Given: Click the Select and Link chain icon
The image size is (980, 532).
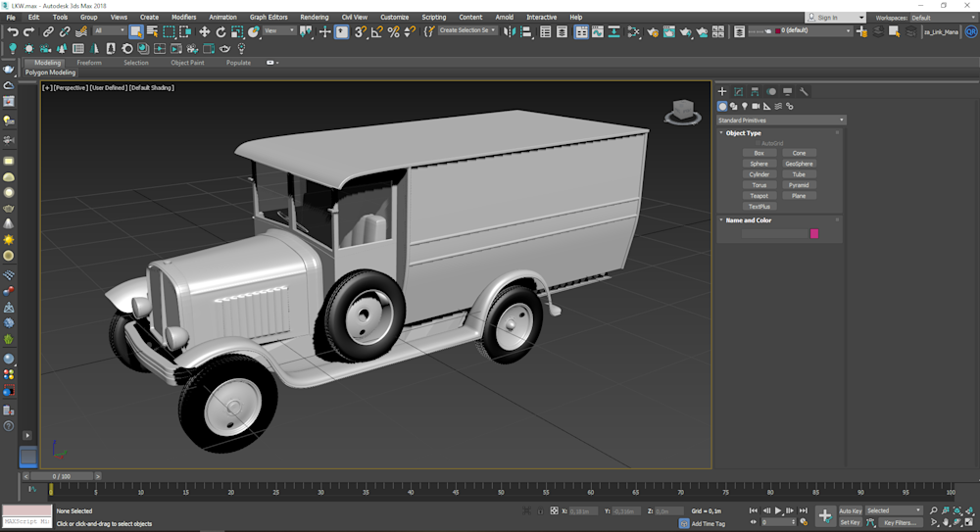Looking at the screenshot, I should [x=48, y=31].
